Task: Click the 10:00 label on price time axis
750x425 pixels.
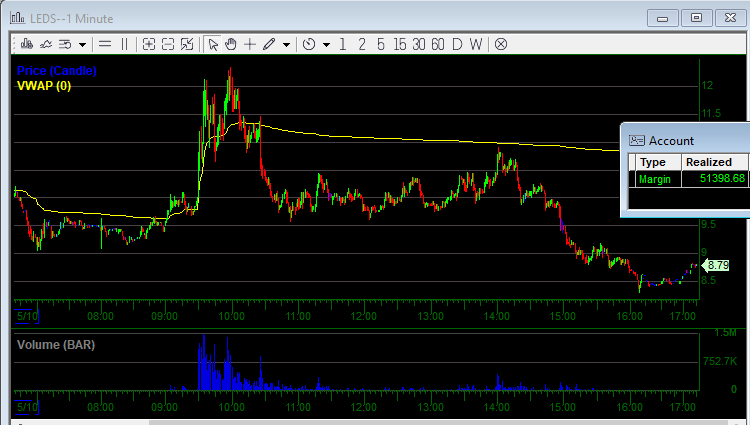Action: click(232, 316)
